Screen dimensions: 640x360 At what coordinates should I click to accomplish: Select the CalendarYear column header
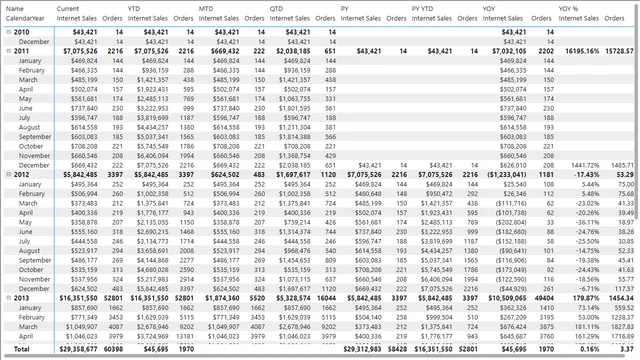(x=25, y=18)
